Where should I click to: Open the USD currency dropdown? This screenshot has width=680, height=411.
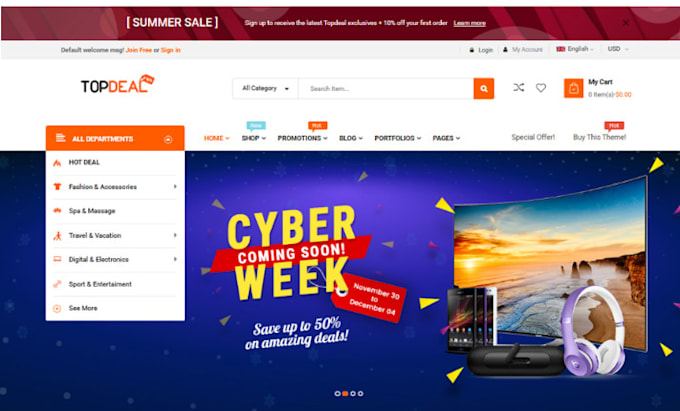pyautogui.click(x=618, y=49)
